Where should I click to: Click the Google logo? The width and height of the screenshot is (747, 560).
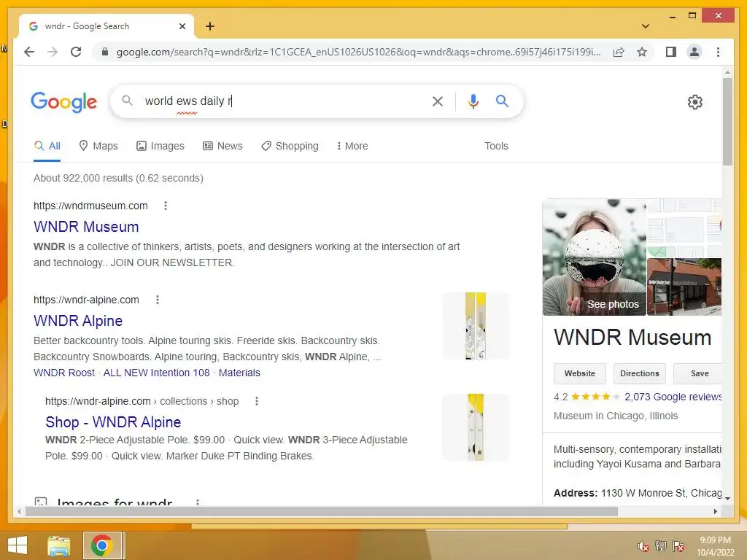coord(64,102)
